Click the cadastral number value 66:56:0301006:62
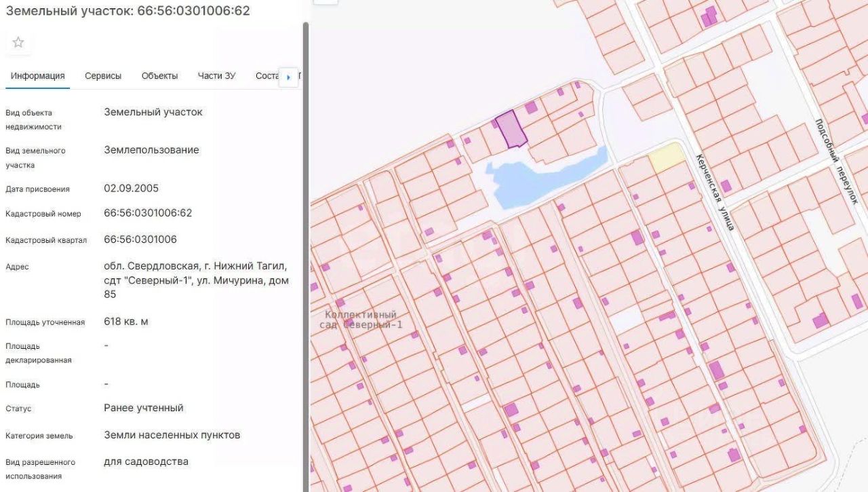This screenshot has width=868, height=492. 148,213
